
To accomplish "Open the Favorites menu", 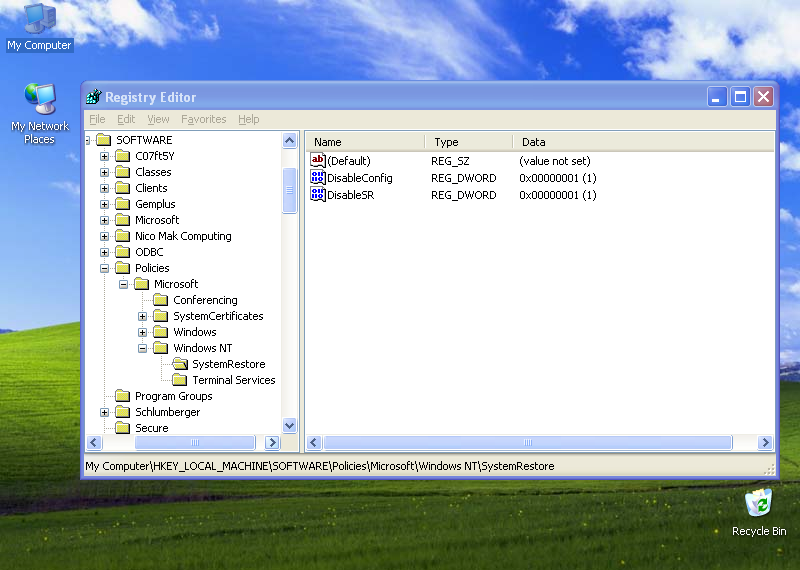I will pyautogui.click(x=204, y=119).
